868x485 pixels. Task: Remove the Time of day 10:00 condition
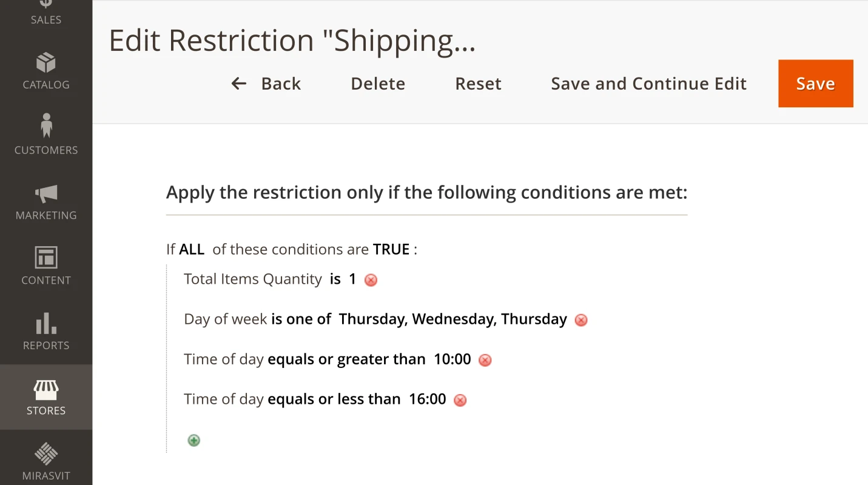pos(484,360)
